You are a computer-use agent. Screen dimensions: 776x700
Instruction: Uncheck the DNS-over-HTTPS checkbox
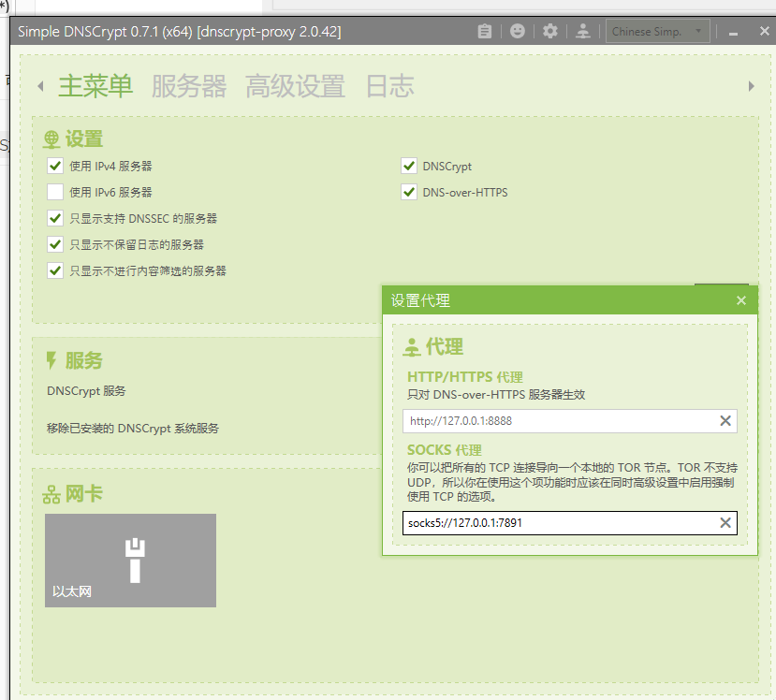tap(409, 192)
